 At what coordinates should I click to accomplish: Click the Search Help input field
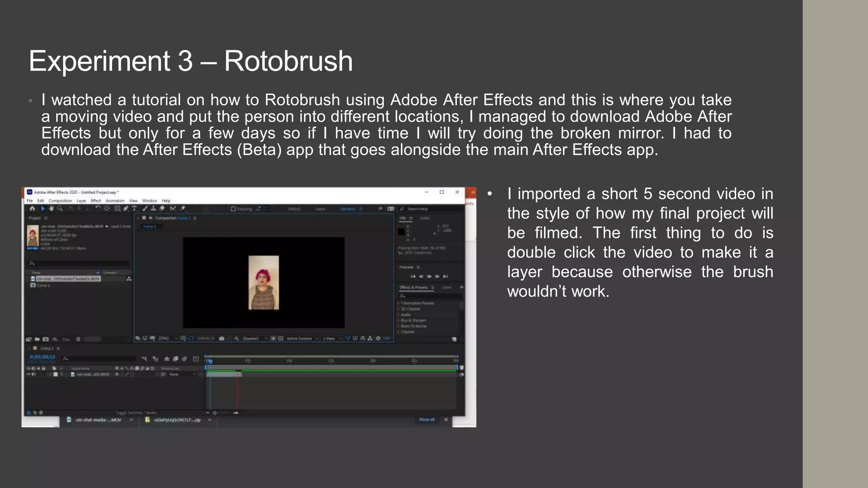coord(431,209)
